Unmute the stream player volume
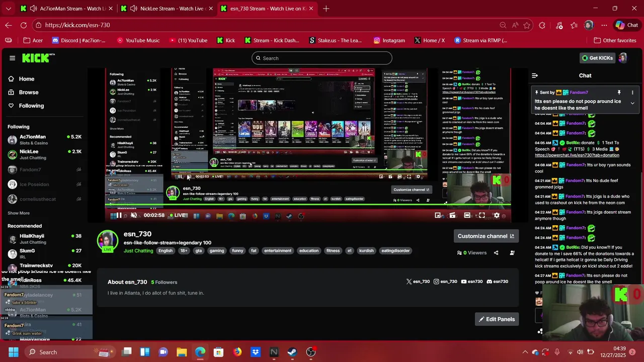The height and width of the screenshot is (362, 644). (134, 216)
